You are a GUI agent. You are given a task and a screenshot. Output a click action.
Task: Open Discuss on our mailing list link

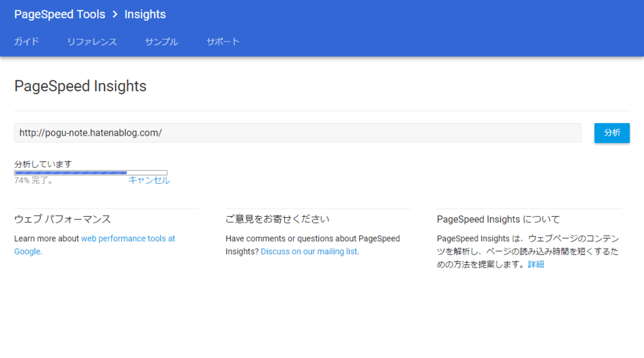pyautogui.click(x=309, y=251)
